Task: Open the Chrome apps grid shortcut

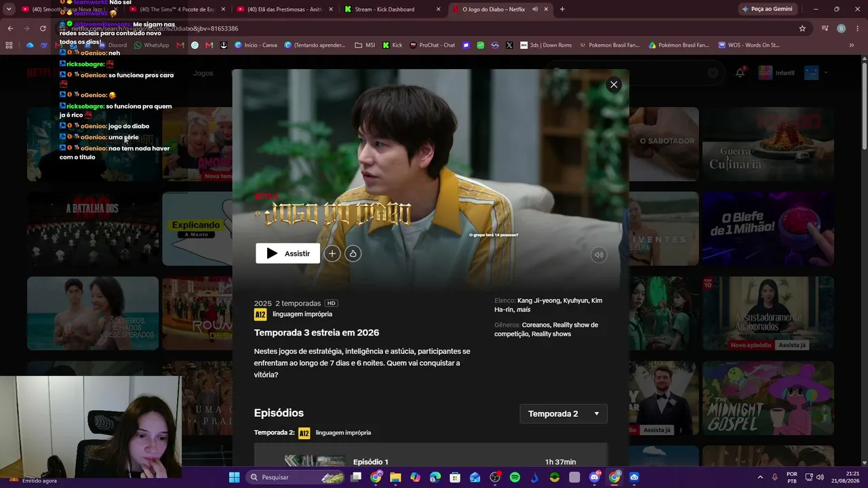Action: pyautogui.click(x=9, y=45)
